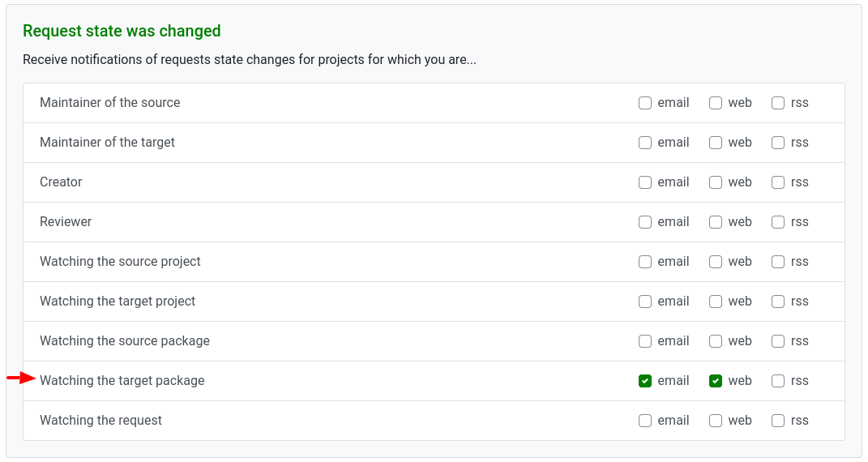Screen dimensions: 868x462
Task: Check web for Watching the target project
Action: (716, 302)
